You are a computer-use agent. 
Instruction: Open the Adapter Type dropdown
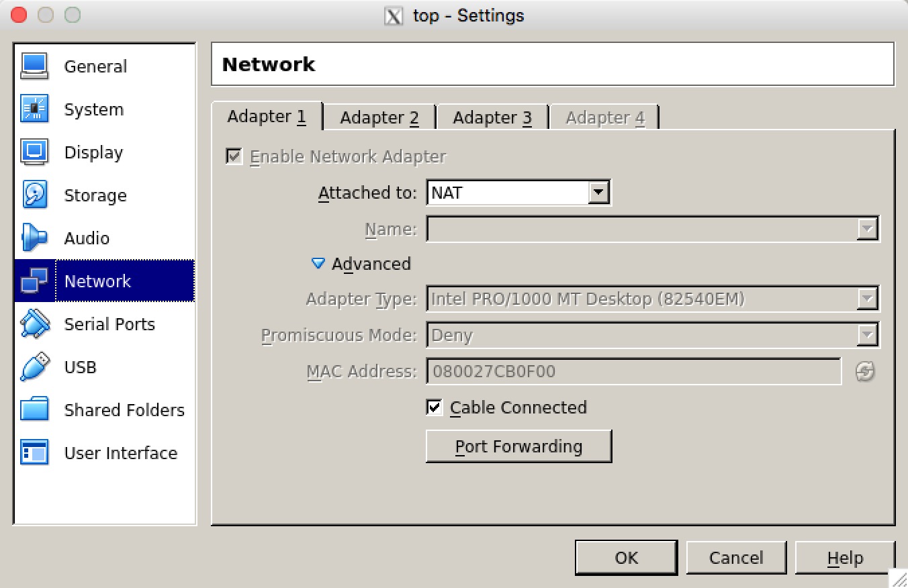point(653,299)
